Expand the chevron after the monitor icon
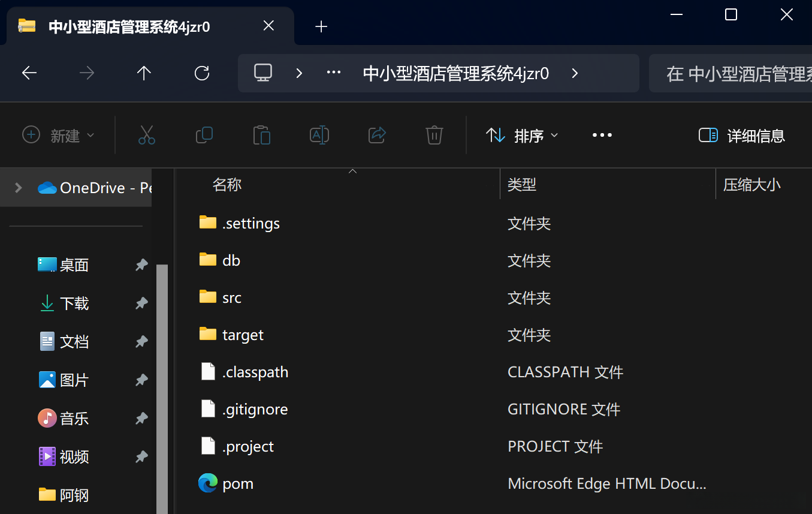Viewport: 812px width, 514px height. point(299,73)
